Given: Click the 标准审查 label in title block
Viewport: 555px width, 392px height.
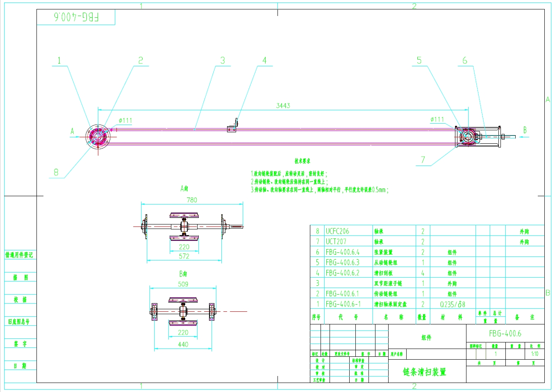Looking at the screenshot, I should pyautogui.click(x=358, y=360).
